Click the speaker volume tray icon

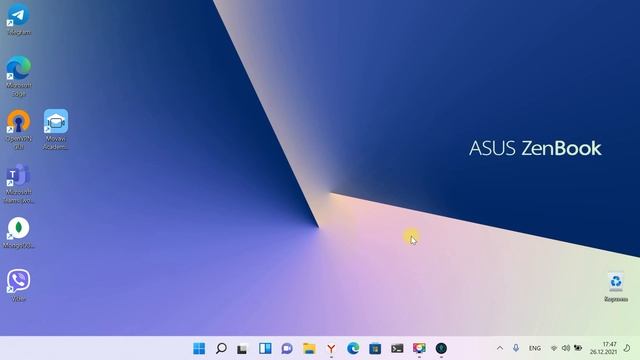click(x=566, y=348)
